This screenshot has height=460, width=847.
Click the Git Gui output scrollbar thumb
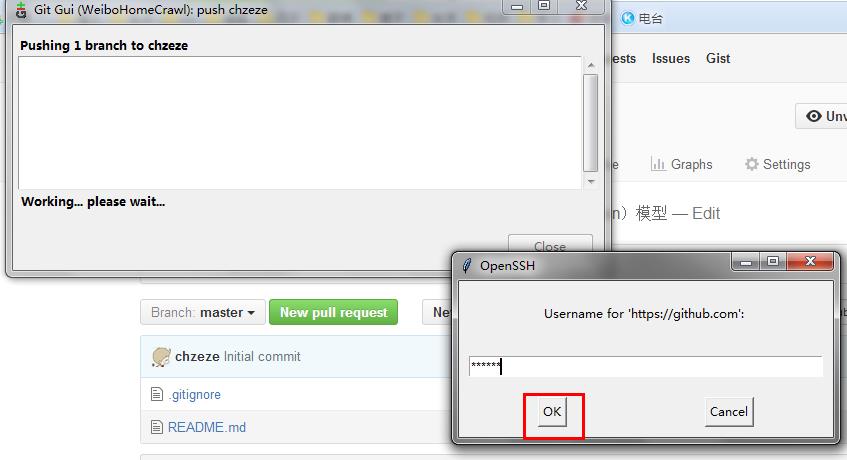[x=591, y=124]
